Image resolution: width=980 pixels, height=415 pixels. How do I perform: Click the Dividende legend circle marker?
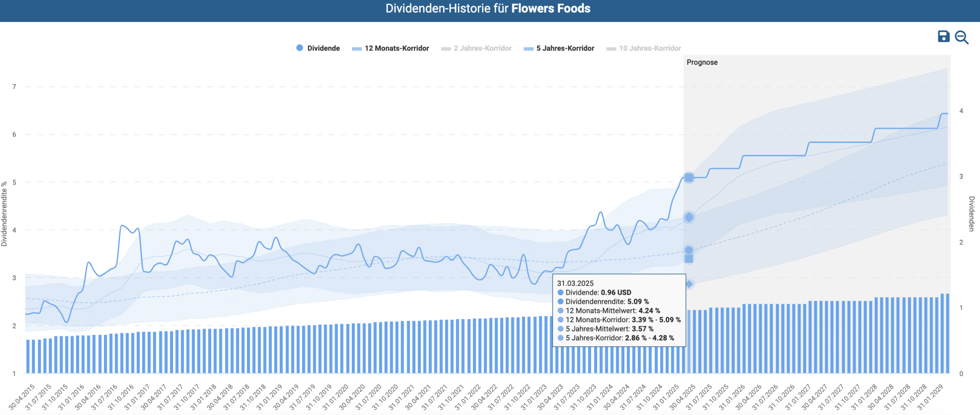click(x=299, y=48)
